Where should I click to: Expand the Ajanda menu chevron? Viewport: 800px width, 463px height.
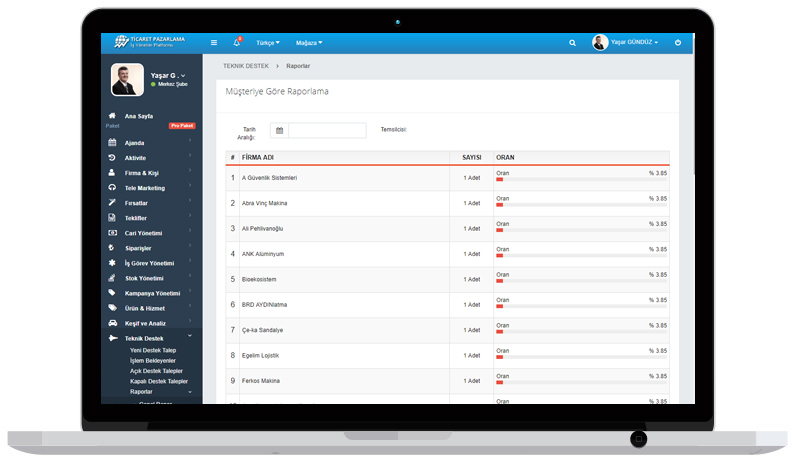(x=190, y=140)
